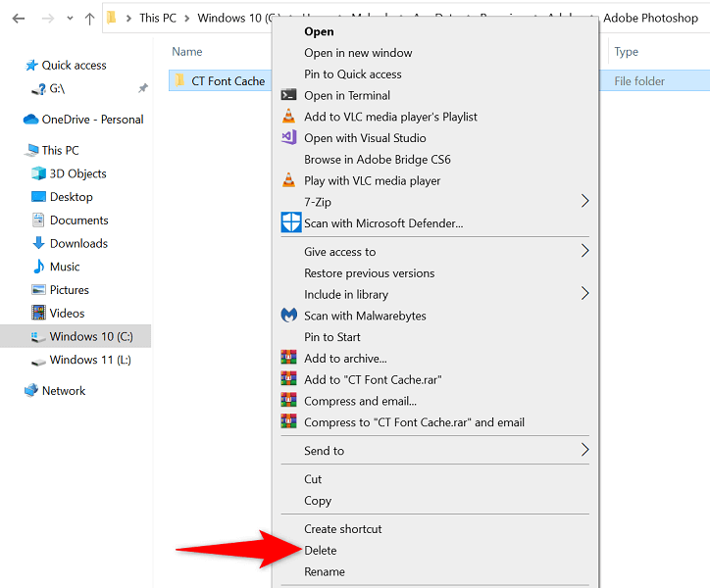The width and height of the screenshot is (710, 588).
Task: Click the OneDrive cloud icon in sidebar
Action: pyautogui.click(x=30, y=120)
